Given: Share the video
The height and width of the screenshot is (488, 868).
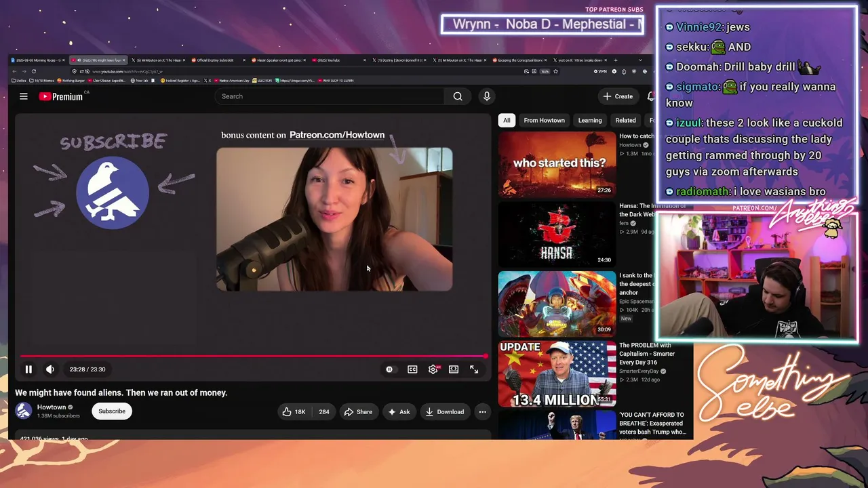Looking at the screenshot, I should (x=358, y=411).
